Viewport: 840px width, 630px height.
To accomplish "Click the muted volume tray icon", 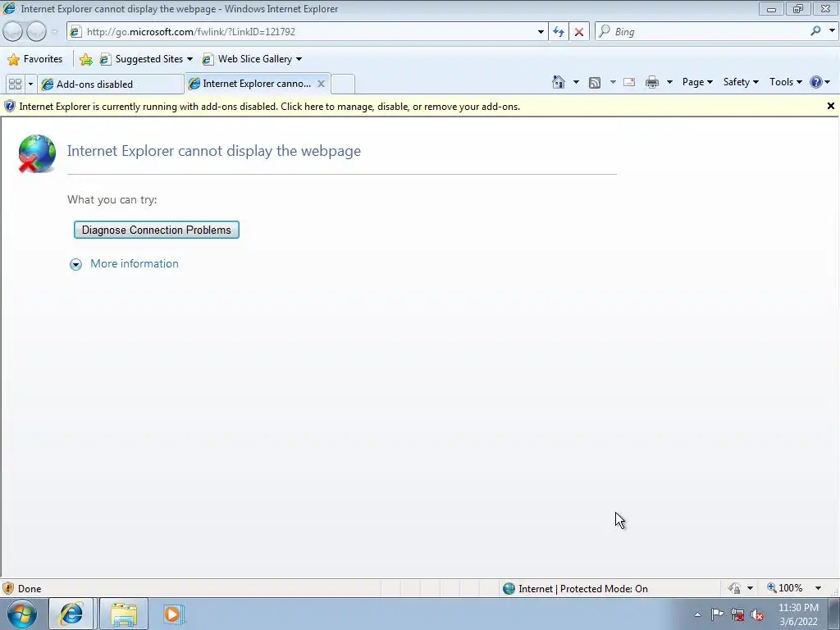I will tap(757, 615).
